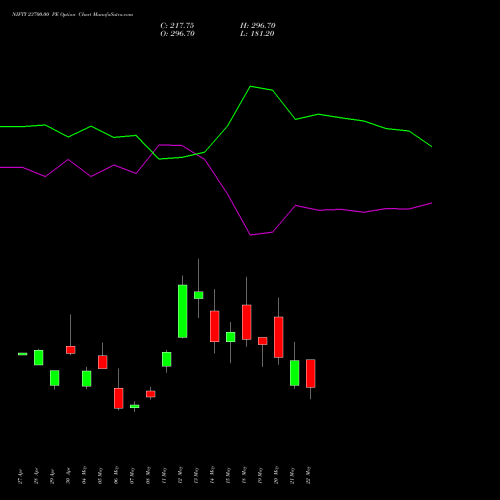Click the '05 May' date label
The height and width of the screenshot is (500, 500).
pyautogui.click(x=100, y=475)
